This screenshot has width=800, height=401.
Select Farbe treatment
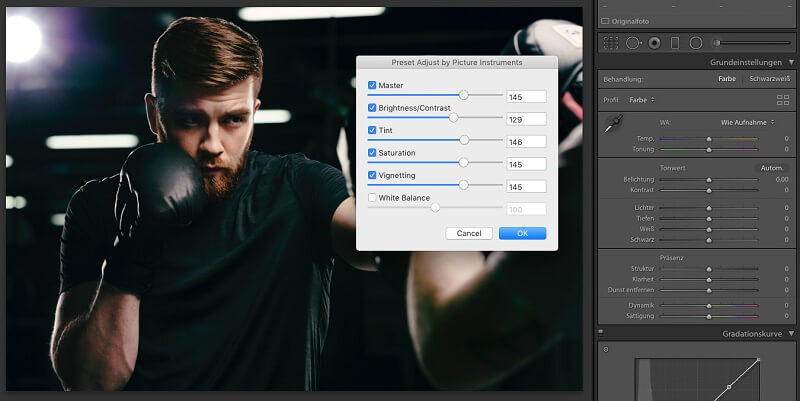click(x=727, y=79)
